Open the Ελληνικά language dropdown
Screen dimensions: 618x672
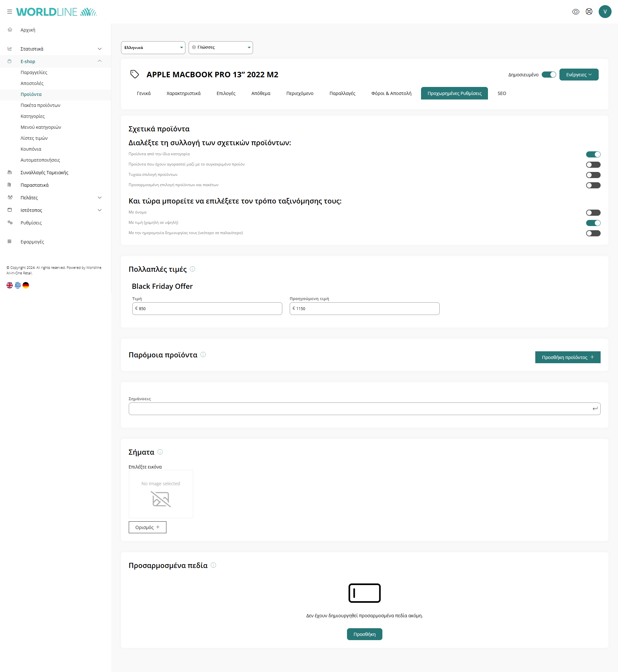point(153,48)
